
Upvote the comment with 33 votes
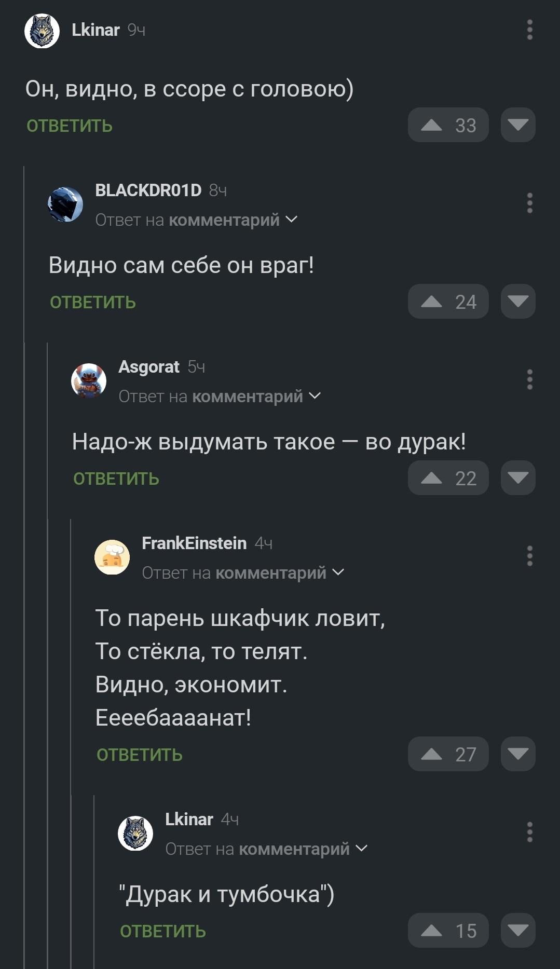(448, 125)
